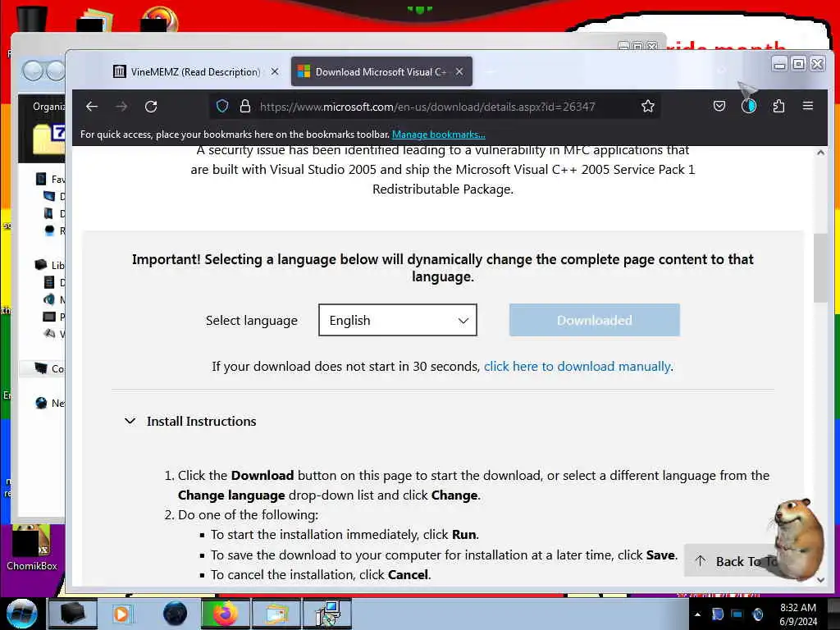Click the blue tray icon left of network
This screenshot has height=630, width=840.
click(x=717, y=614)
